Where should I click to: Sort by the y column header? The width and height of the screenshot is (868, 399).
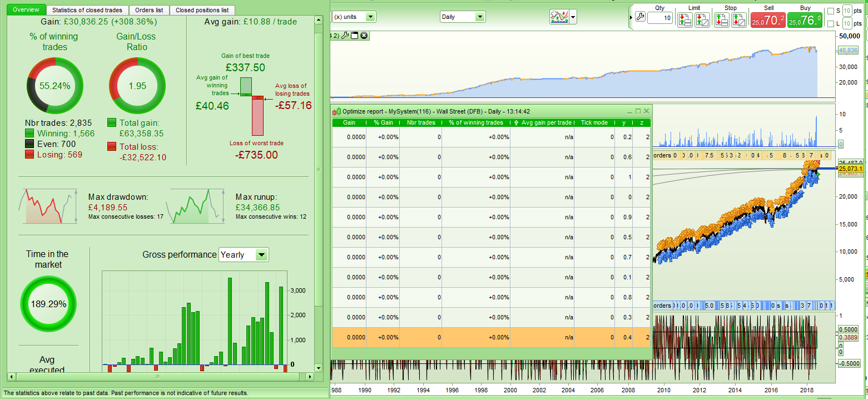pos(624,122)
